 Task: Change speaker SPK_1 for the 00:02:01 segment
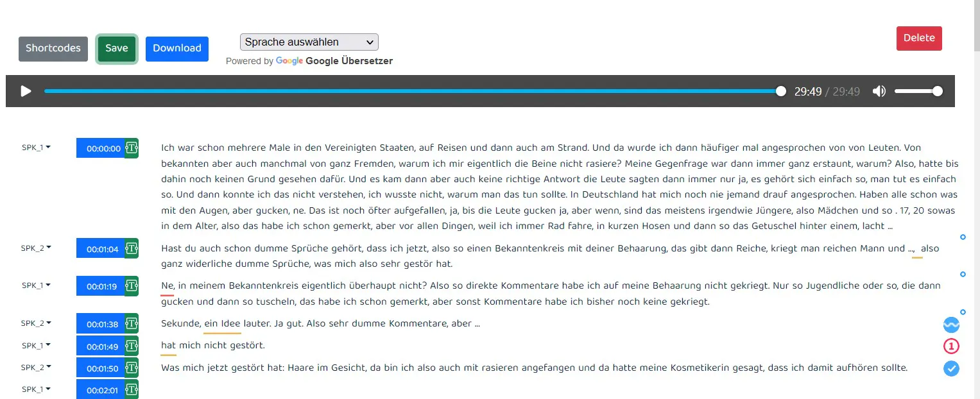(36, 389)
